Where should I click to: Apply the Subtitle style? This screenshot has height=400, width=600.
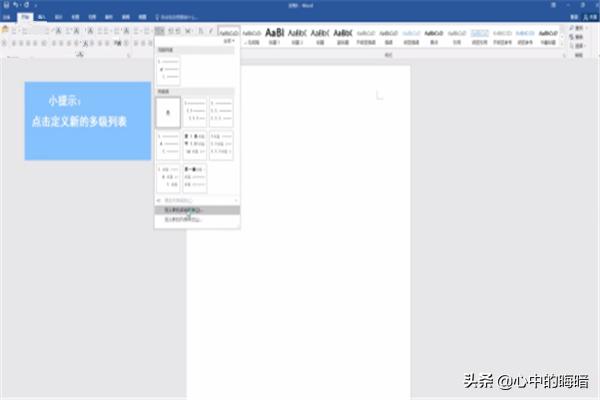pos(343,37)
